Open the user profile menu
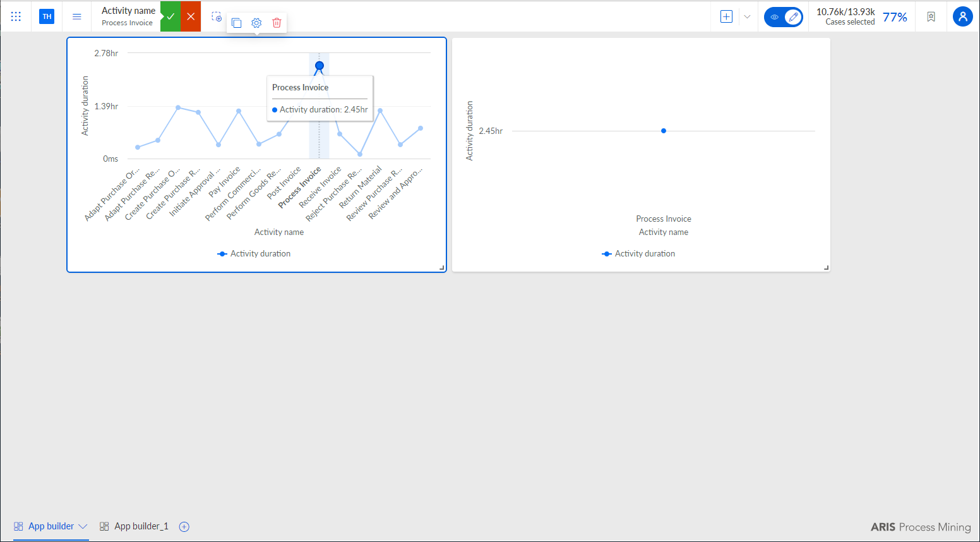The height and width of the screenshot is (542, 980). tap(963, 17)
